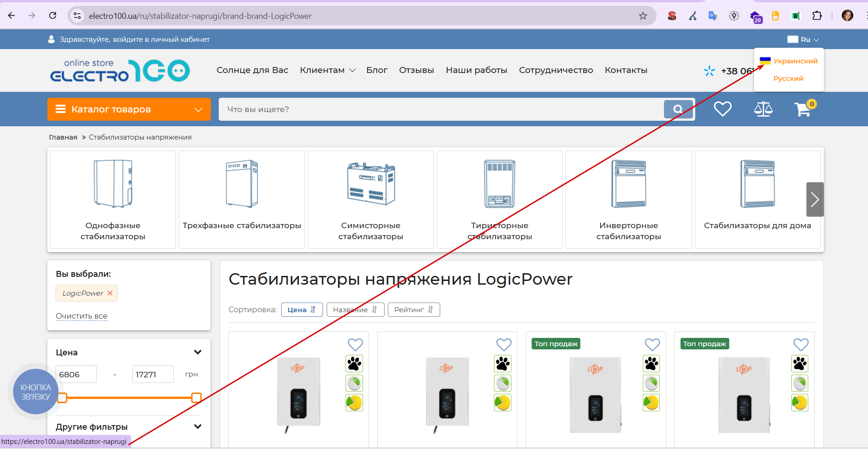868x449 pixels.
Task: Open the Каталог товаров dropdown
Action: [129, 109]
